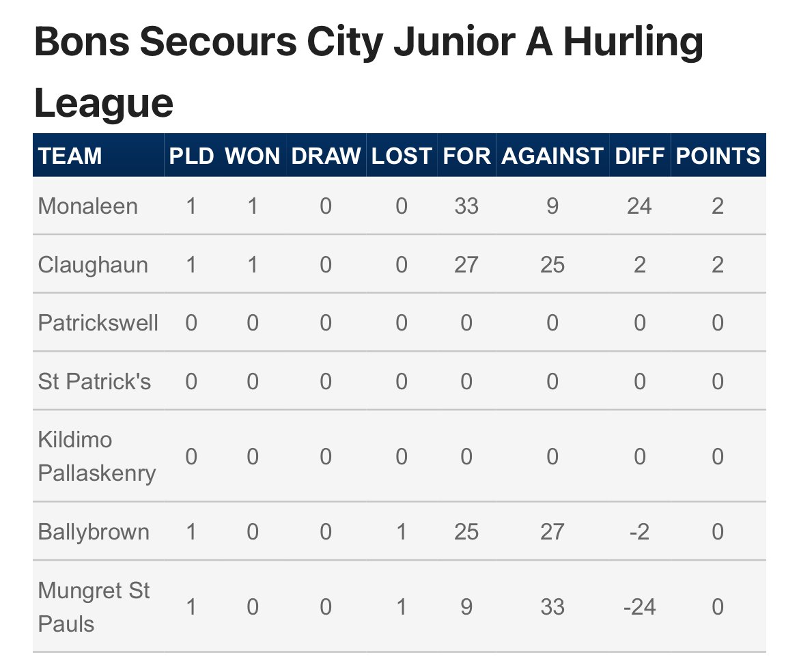The height and width of the screenshot is (672, 799).
Task: Click the league title heading
Action: (368, 72)
